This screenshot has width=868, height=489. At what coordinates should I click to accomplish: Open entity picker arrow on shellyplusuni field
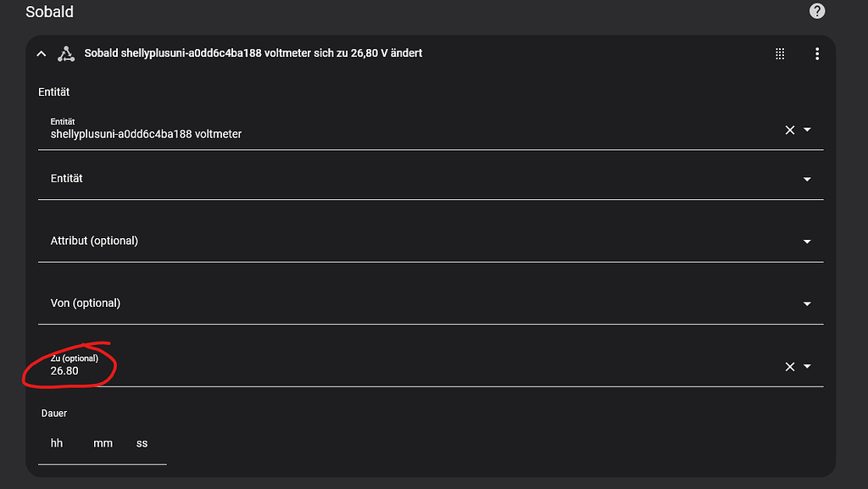coord(807,129)
